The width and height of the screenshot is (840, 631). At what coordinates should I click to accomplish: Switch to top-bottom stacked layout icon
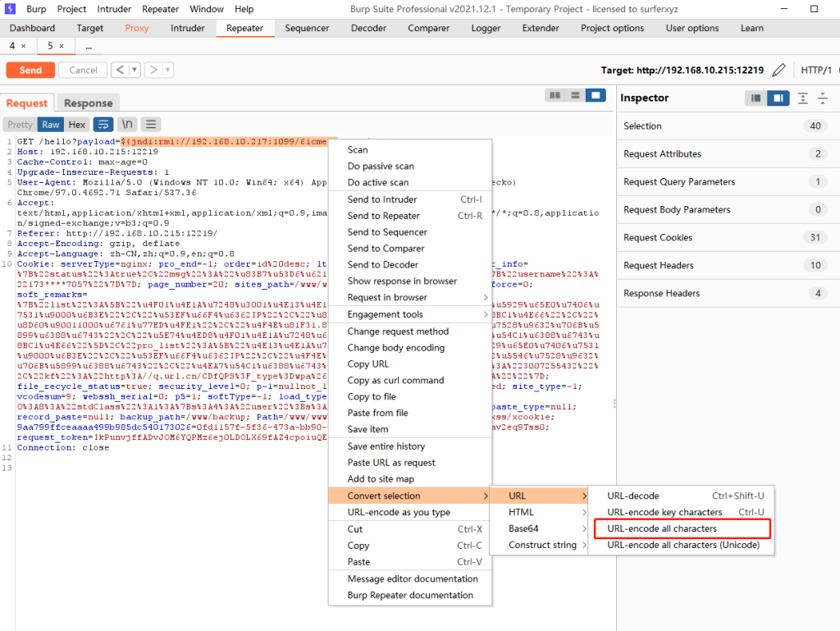[576, 96]
